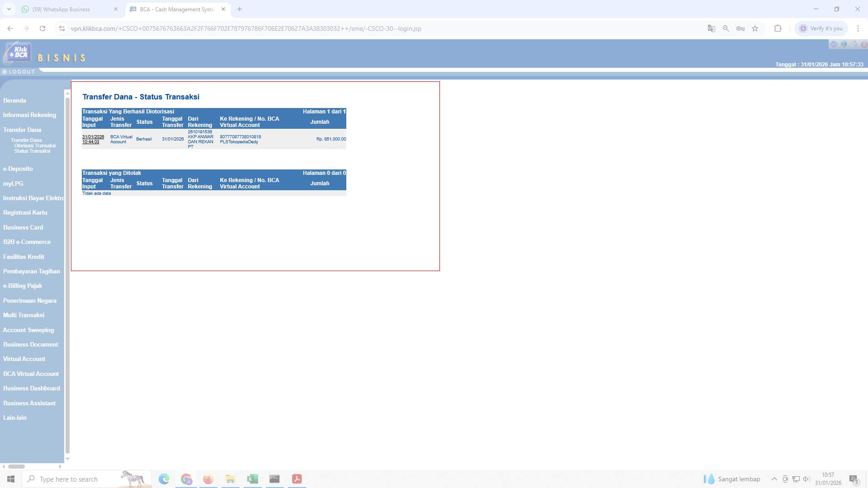Open Excel from the taskbar
The image size is (868, 488).
pos(252,479)
